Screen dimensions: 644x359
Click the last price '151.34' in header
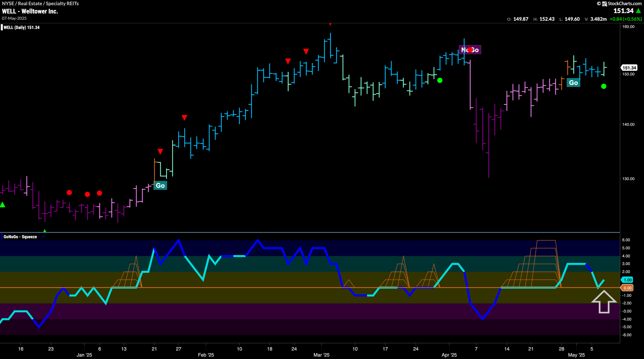coord(623,11)
